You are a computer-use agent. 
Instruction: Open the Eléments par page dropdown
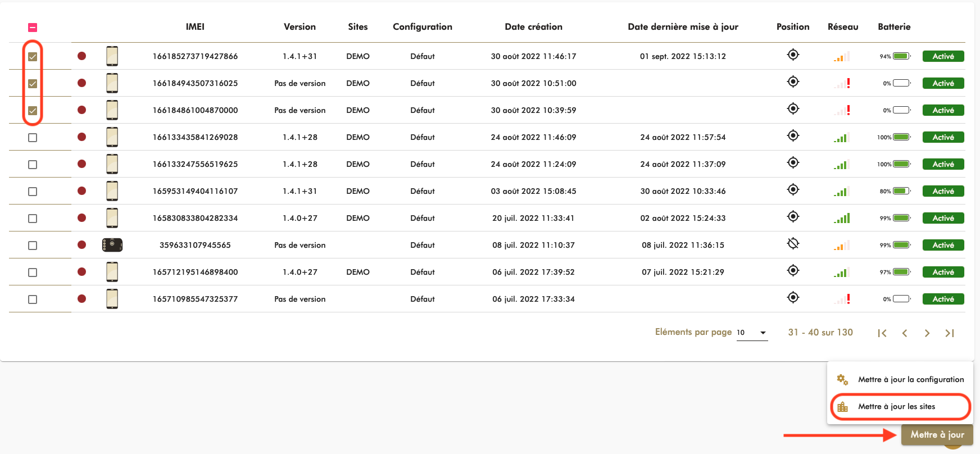click(752, 333)
